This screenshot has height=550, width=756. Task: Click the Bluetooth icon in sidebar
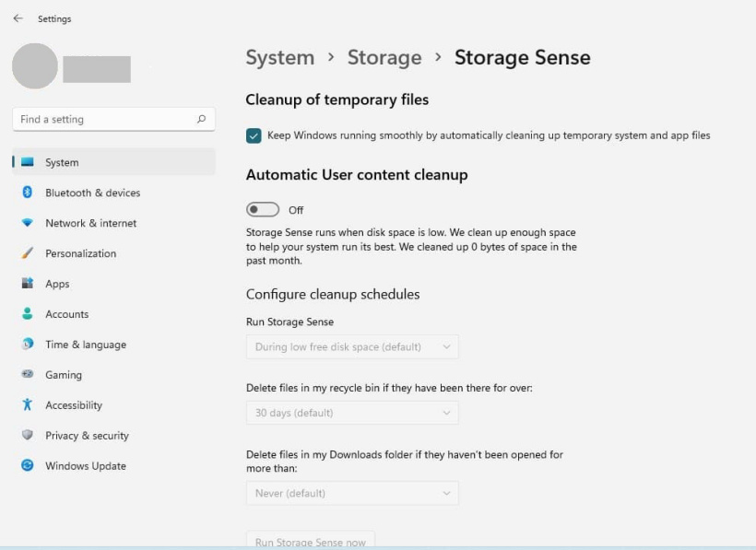(28, 193)
